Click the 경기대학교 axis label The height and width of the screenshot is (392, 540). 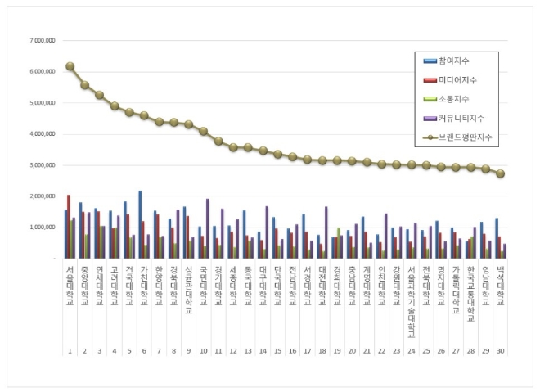pos(218,286)
